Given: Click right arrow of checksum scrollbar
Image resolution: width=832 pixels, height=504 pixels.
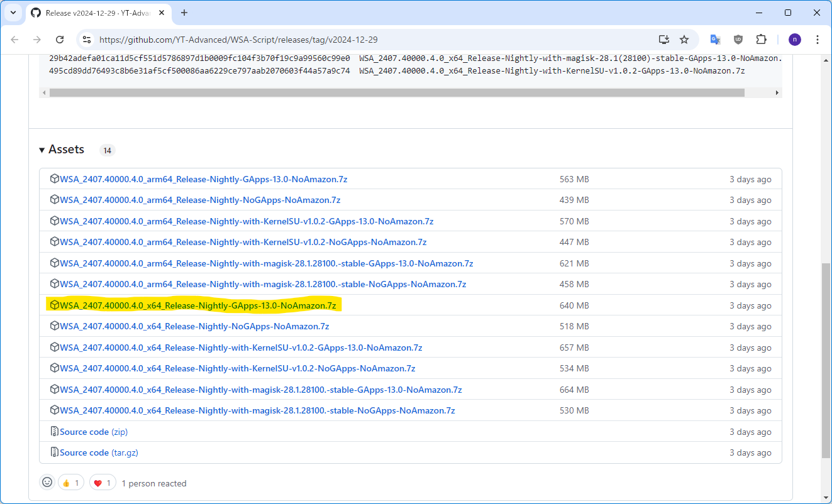Looking at the screenshot, I should [x=777, y=92].
